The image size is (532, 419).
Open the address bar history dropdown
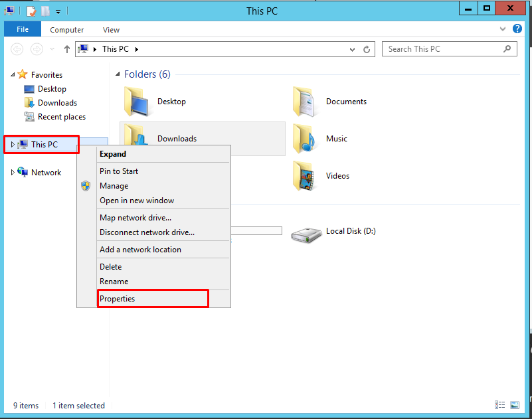pos(353,48)
